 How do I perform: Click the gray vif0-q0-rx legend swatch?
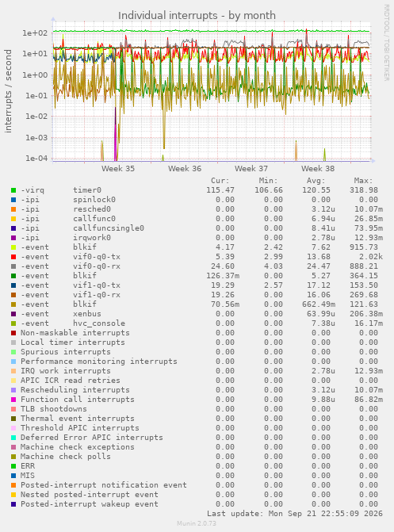(13, 266)
